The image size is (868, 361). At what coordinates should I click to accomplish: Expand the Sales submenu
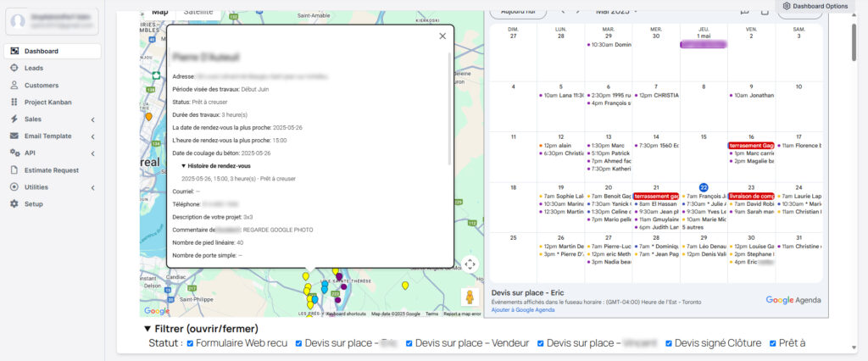(92, 119)
